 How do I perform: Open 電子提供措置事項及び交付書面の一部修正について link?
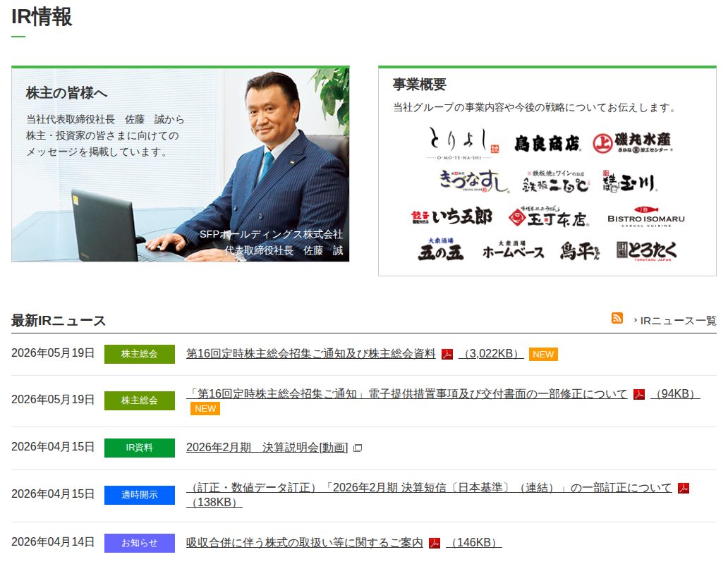pos(407,394)
